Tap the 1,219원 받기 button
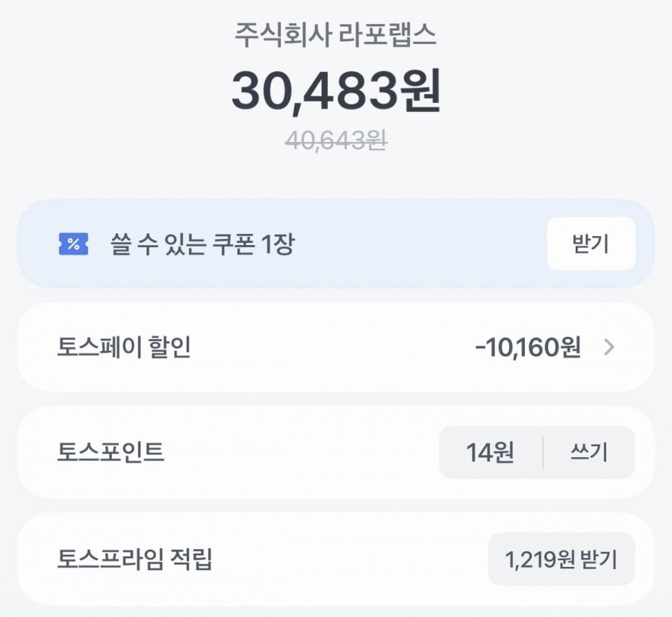Screen dimensions: 672x617 (561, 559)
